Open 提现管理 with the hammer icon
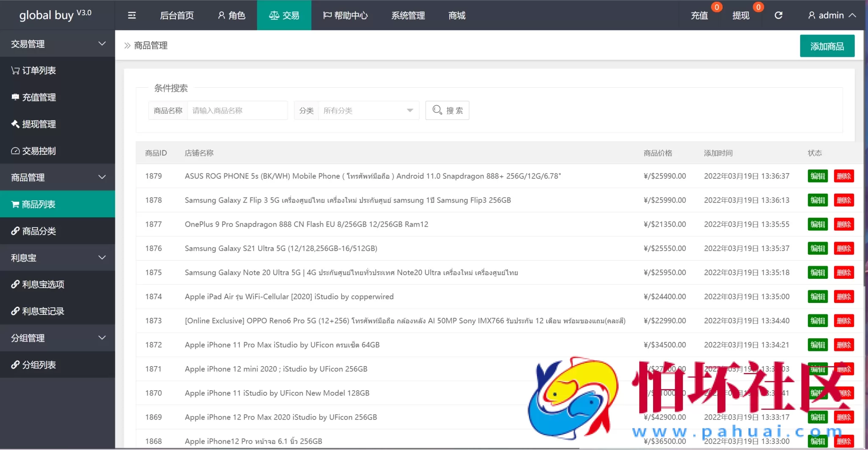Screen dimensions: 868x450 (34, 124)
